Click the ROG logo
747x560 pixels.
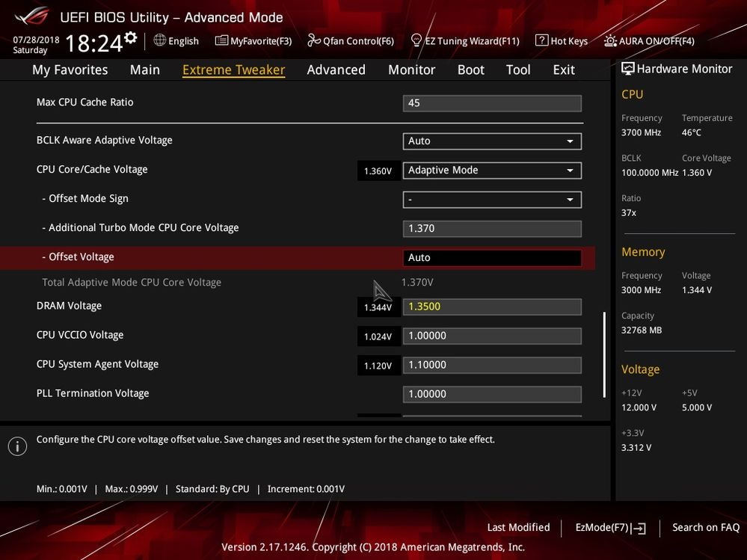32,16
